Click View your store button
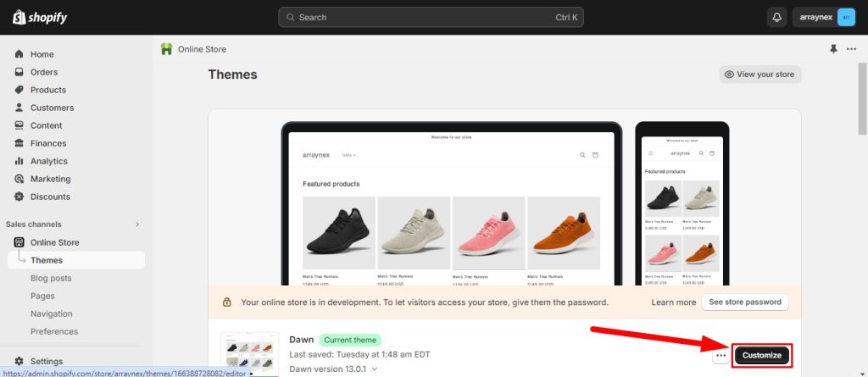The image size is (868, 377). pos(759,75)
